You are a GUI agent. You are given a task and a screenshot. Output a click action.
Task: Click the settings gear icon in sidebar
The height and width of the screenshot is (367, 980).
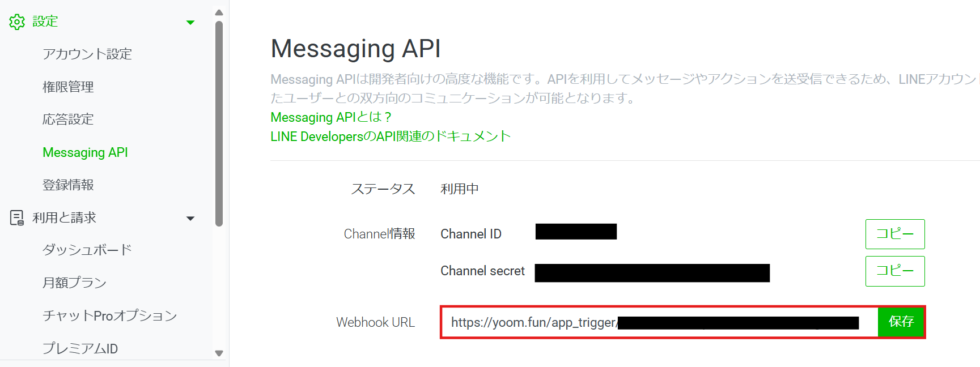17,22
